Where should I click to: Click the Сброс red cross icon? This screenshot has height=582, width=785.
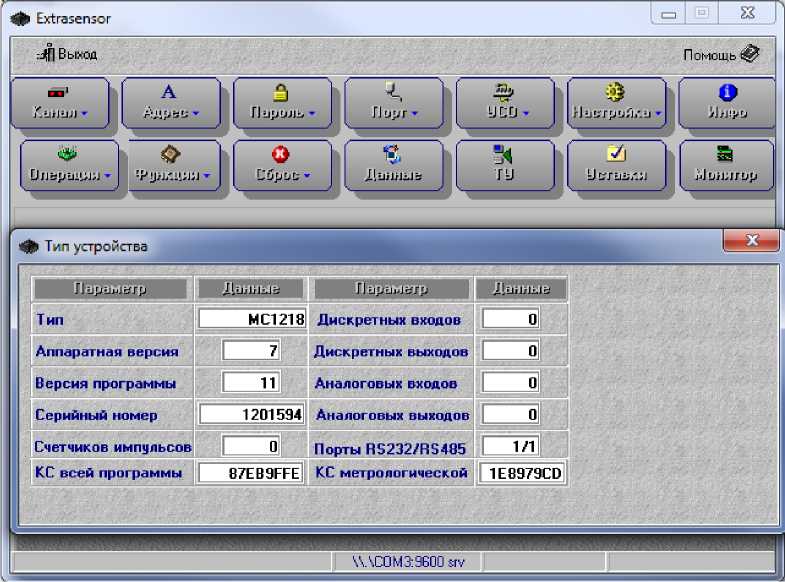[280, 154]
